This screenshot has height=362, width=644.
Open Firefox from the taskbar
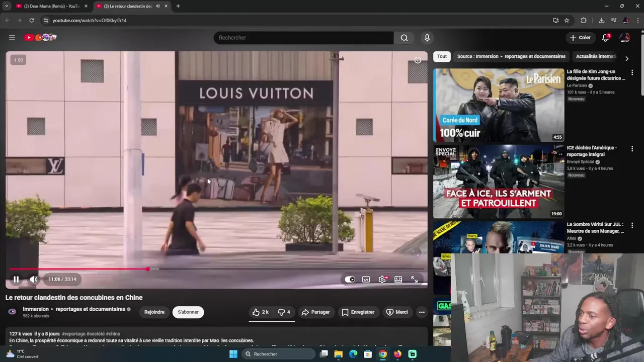pos(397,354)
